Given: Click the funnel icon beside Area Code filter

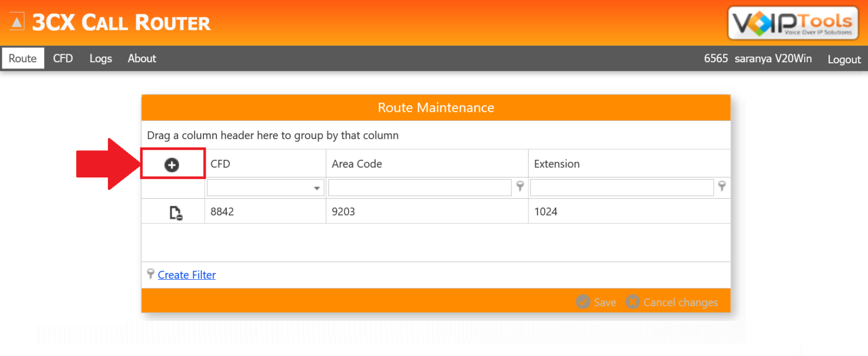Looking at the screenshot, I should tap(519, 186).
